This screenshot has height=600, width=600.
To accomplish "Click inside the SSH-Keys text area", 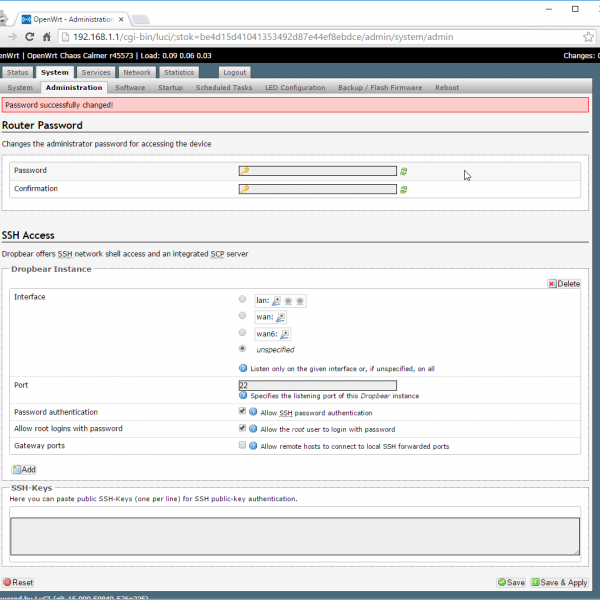I will point(295,535).
